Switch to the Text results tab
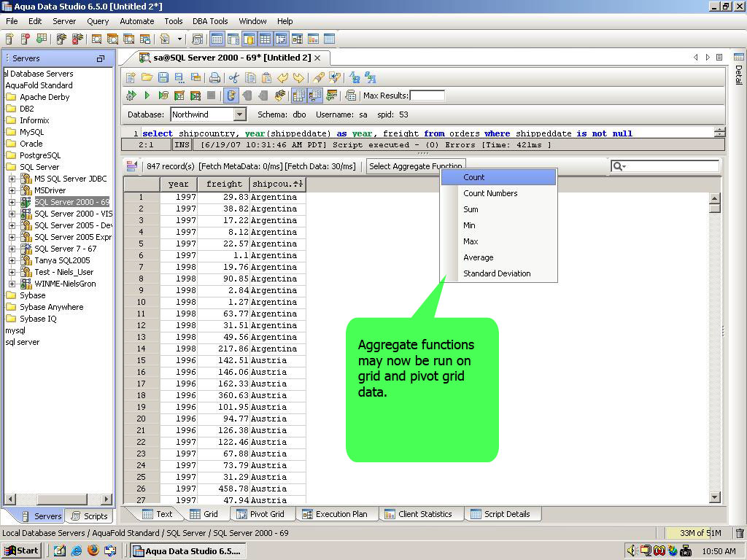 [x=158, y=514]
